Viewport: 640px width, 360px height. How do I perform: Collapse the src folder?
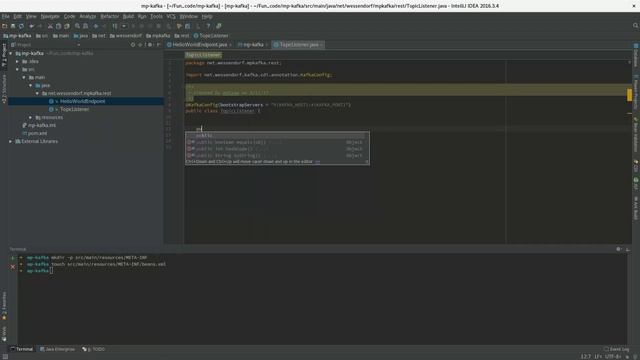pos(18,69)
